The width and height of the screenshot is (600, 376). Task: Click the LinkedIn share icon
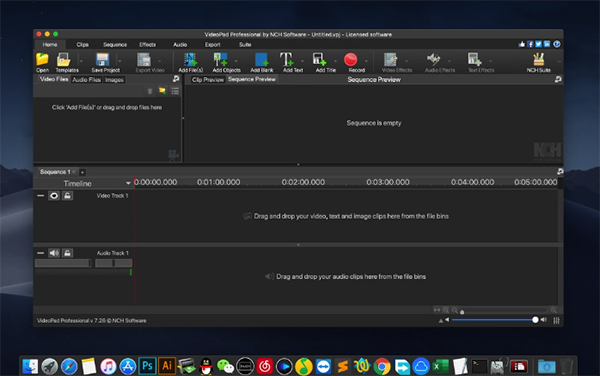(x=547, y=44)
